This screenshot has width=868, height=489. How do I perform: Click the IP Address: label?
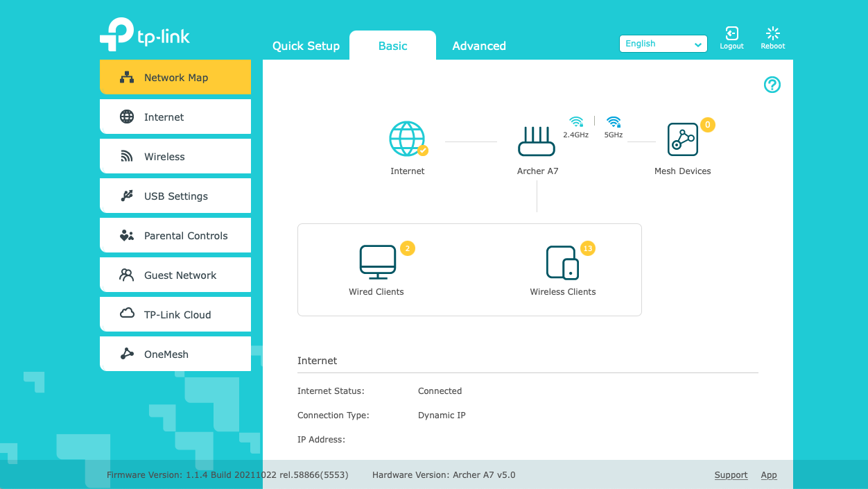pyautogui.click(x=321, y=440)
